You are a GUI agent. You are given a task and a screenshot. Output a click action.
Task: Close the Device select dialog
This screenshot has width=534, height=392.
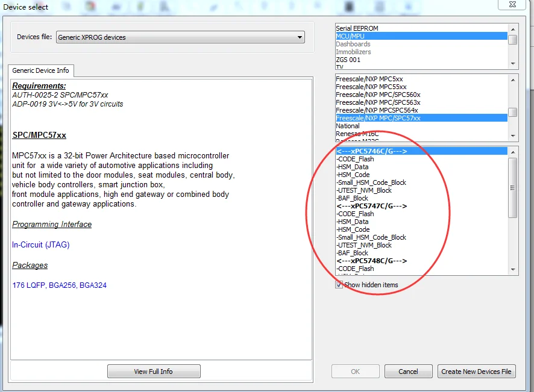(x=512, y=4)
